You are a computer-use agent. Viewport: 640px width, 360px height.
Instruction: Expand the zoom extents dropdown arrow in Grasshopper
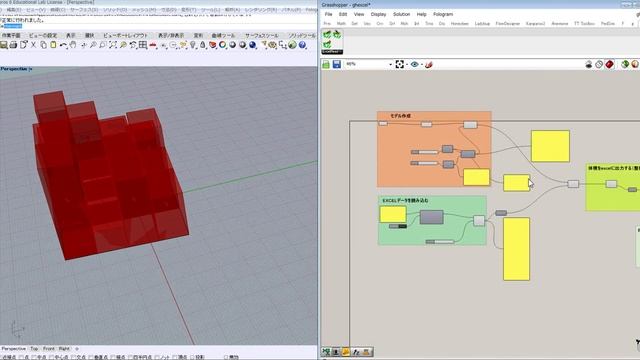407,65
